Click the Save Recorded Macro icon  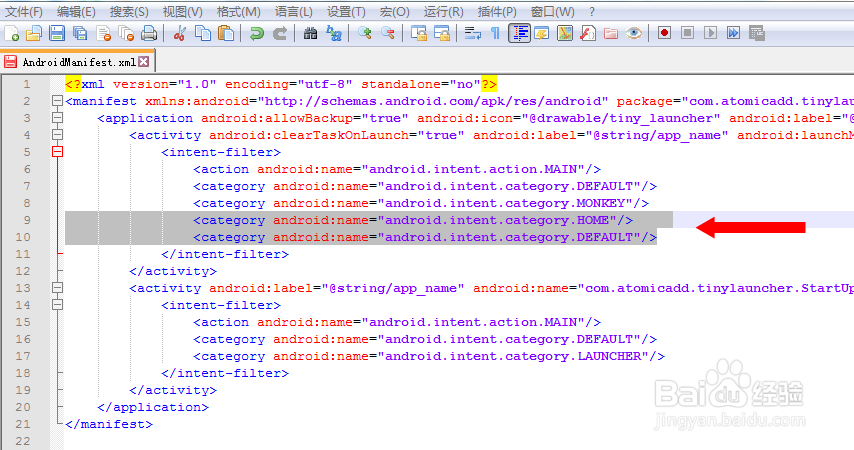[757, 33]
